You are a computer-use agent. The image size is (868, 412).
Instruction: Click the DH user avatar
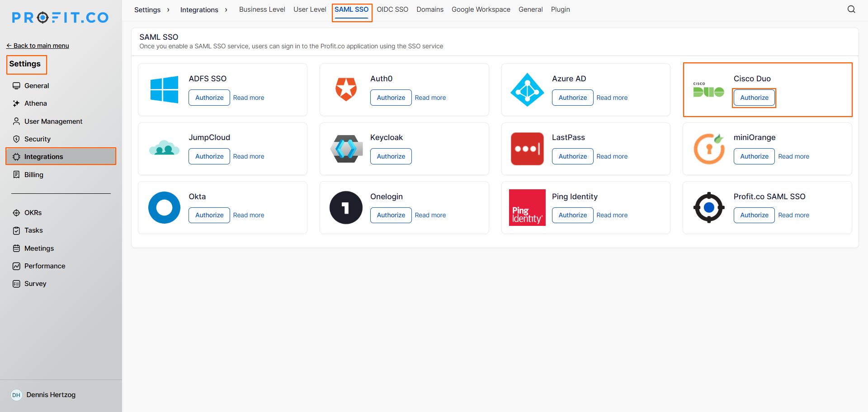tap(16, 395)
